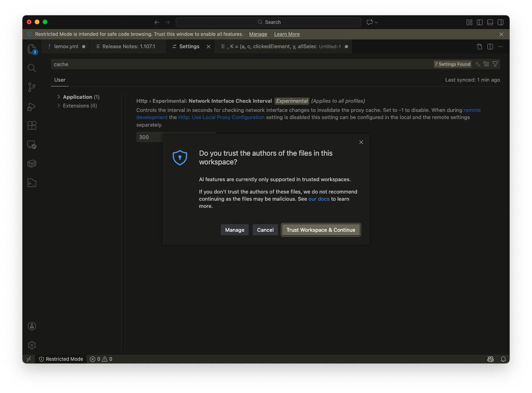This screenshot has width=532, height=393.
Task: Click the interval input showing 300
Action: point(176,137)
